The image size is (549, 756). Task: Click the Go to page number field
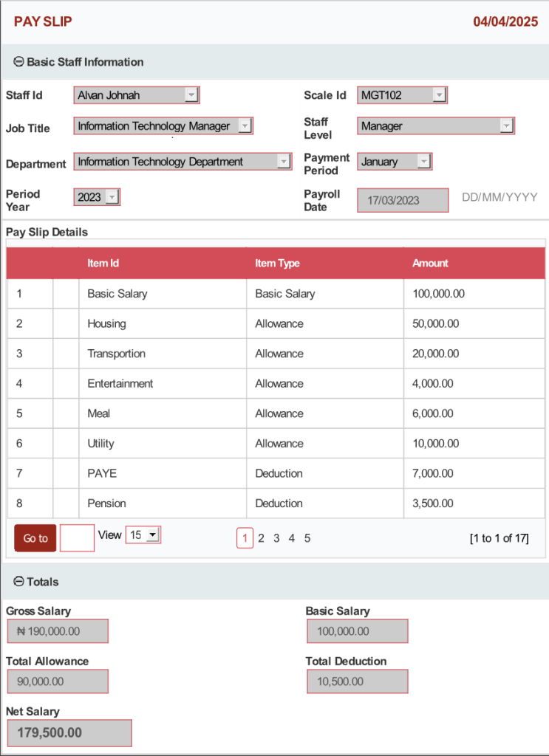tap(77, 538)
